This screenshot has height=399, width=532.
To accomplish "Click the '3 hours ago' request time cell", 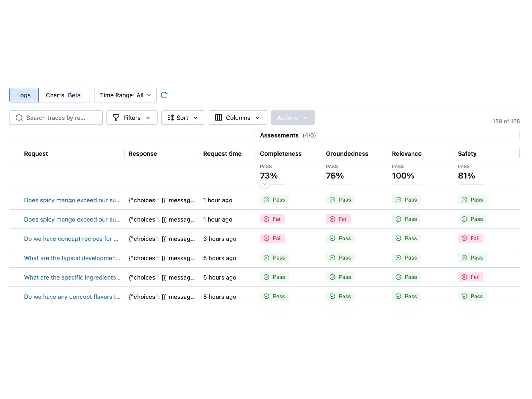I will [220, 239].
